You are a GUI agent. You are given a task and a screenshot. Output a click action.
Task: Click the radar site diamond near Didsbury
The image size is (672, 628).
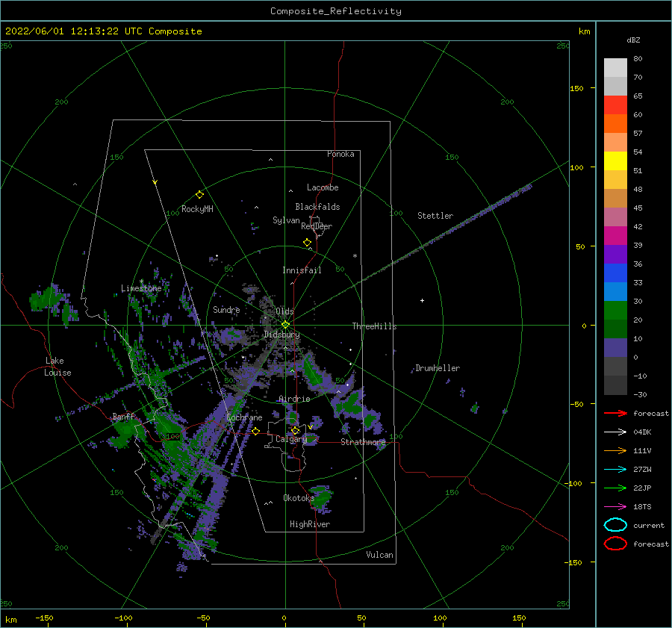tap(285, 325)
